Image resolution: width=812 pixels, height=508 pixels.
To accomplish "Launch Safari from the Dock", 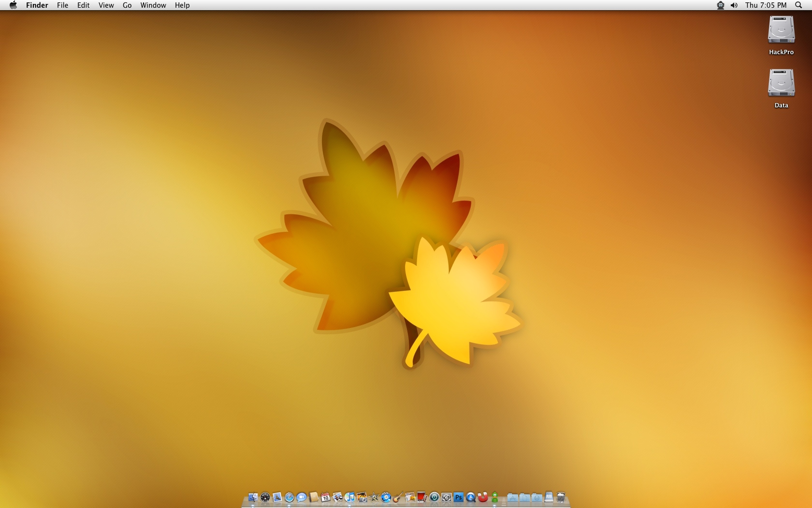I will tap(290, 497).
